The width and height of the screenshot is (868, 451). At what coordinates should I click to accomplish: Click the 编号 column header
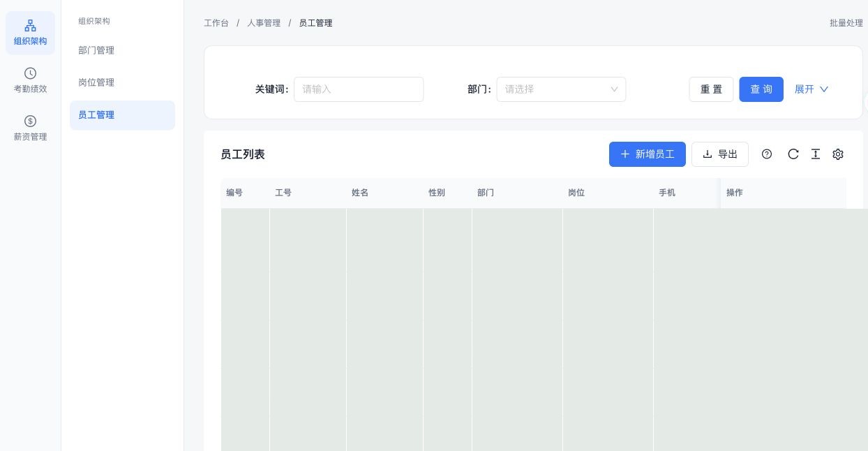click(245, 193)
